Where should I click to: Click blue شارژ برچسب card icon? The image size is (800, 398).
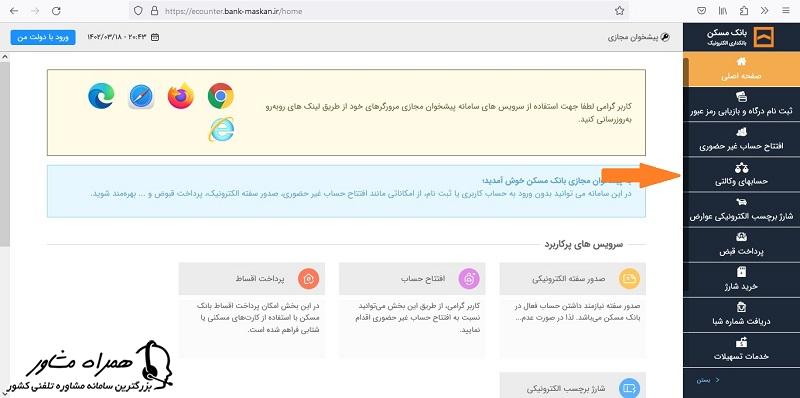pos(628,388)
